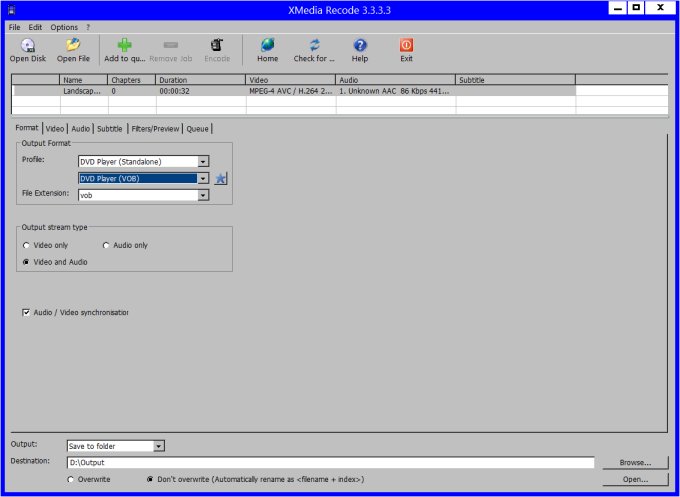680x497 pixels.
Task: Switch to the Format tab
Action: 27,128
